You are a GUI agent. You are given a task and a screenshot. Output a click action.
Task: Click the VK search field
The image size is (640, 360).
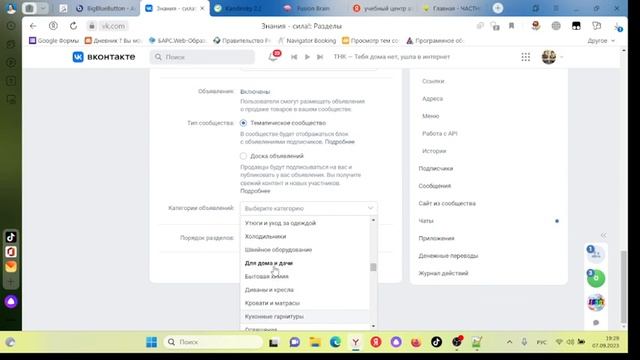click(x=202, y=57)
